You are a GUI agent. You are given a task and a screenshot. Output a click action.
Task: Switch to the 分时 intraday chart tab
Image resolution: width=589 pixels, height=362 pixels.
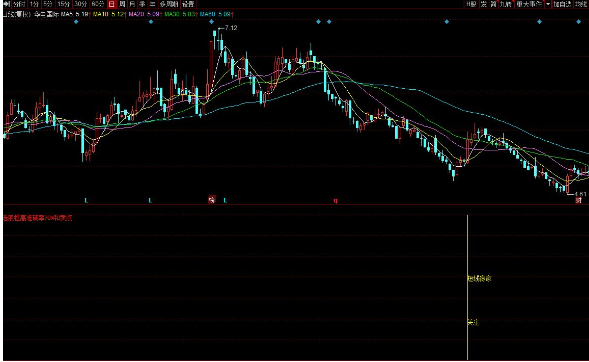[19, 4]
